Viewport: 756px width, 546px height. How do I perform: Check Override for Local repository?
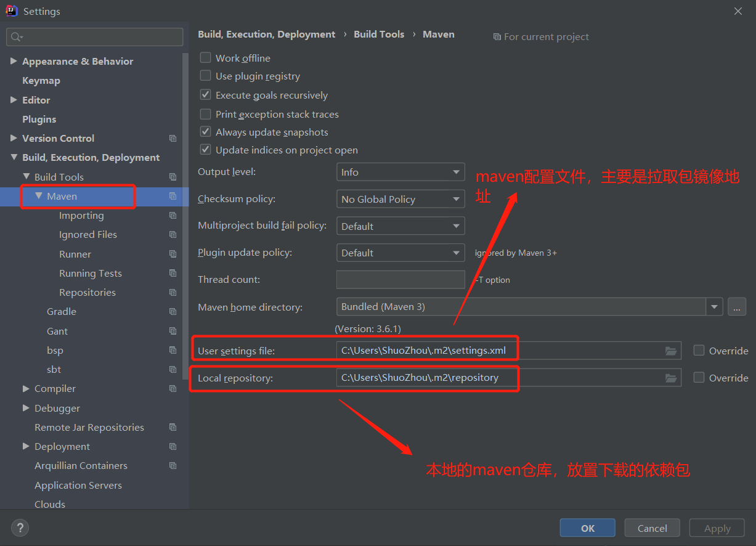point(699,377)
